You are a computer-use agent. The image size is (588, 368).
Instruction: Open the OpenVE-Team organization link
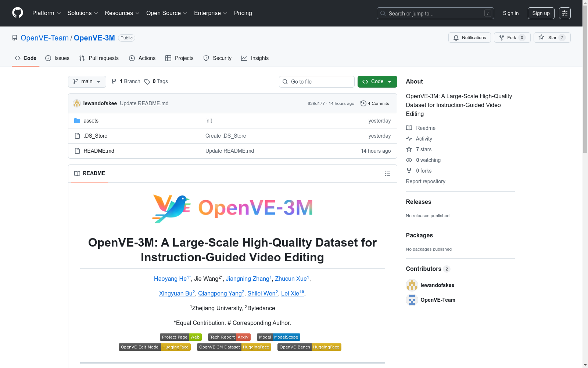pos(44,38)
